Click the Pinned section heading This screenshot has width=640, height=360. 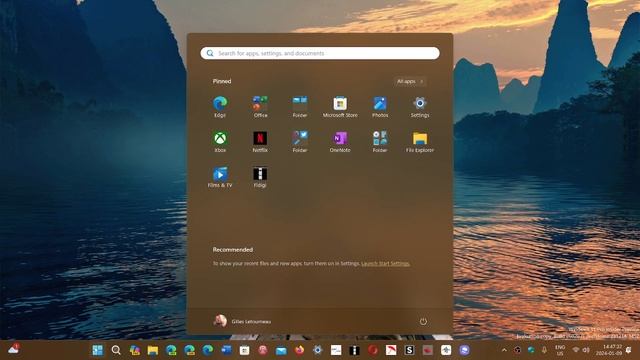coord(222,81)
